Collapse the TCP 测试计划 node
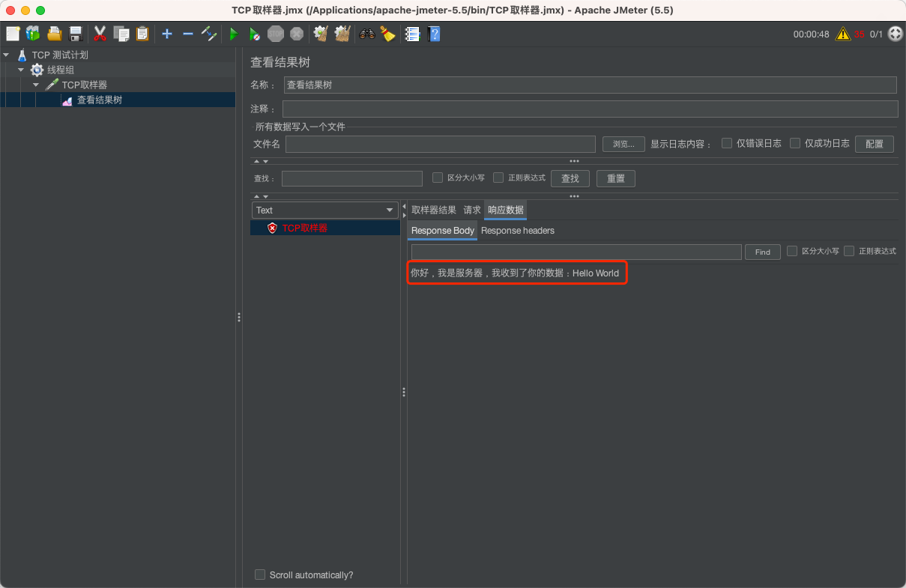906x588 pixels. (x=6, y=54)
